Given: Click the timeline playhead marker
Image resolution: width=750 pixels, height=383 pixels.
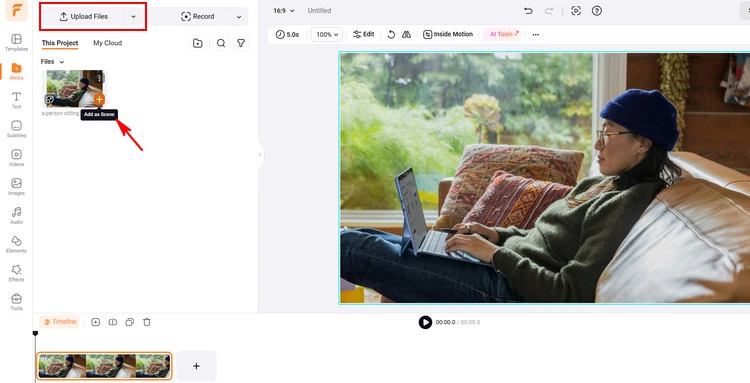Looking at the screenshot, I should (x=35, y=333).
